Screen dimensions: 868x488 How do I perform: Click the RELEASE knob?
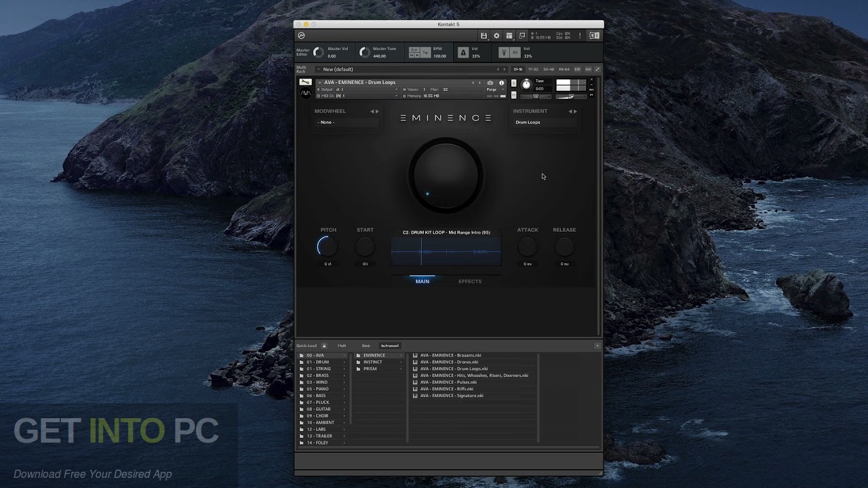pyautogui.click(x=564, y=247)
